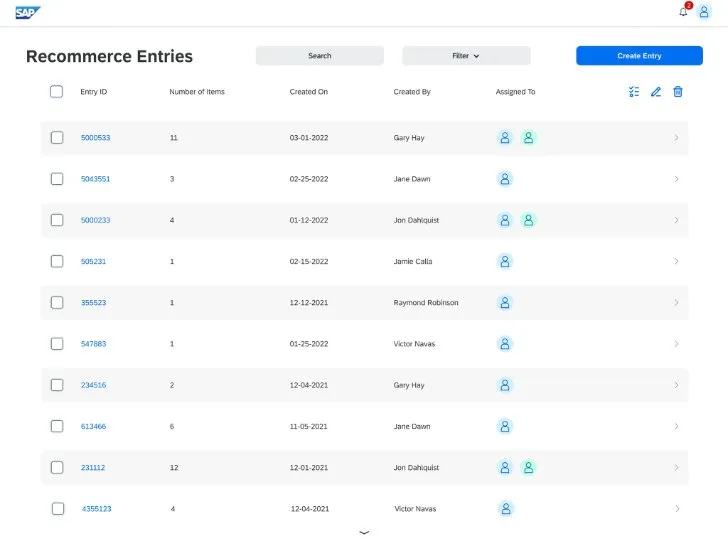Click green assignee avatar in entry 231112 row

click(529, 467)
